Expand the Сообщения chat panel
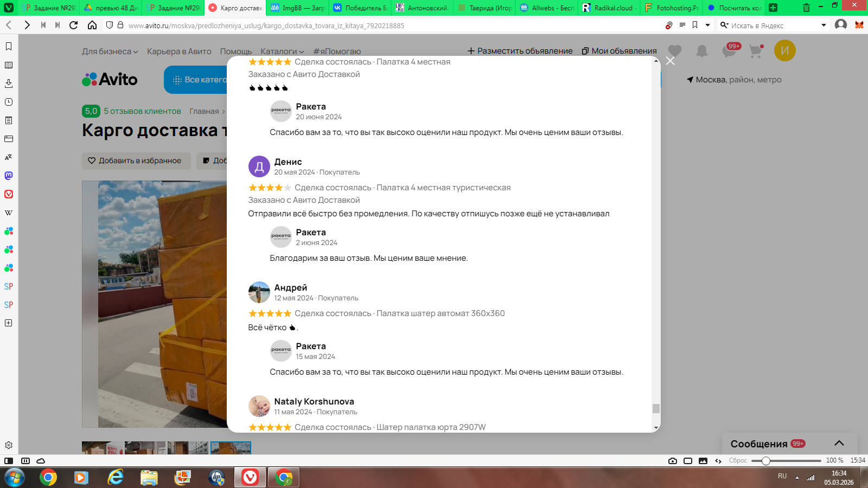868x488 pixels. click(x=790, y=444)
